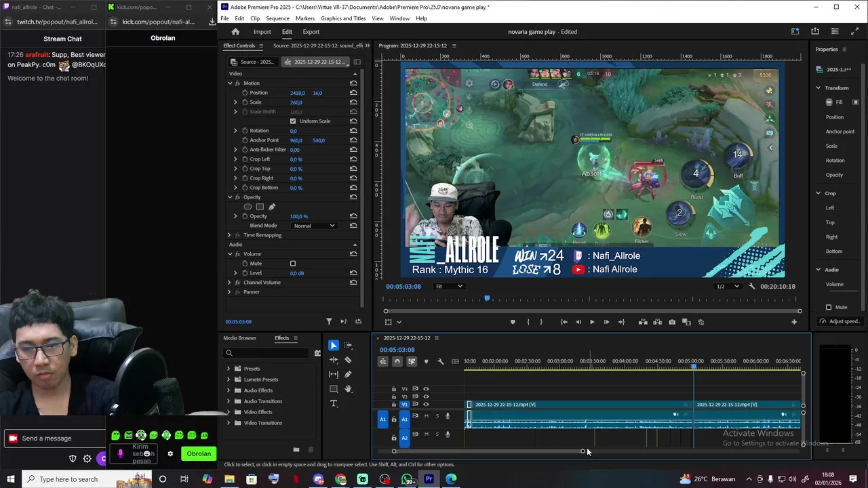Open the Graphics and Titles menu
This screenshot has height=488, width=868.
coord(343,18)
